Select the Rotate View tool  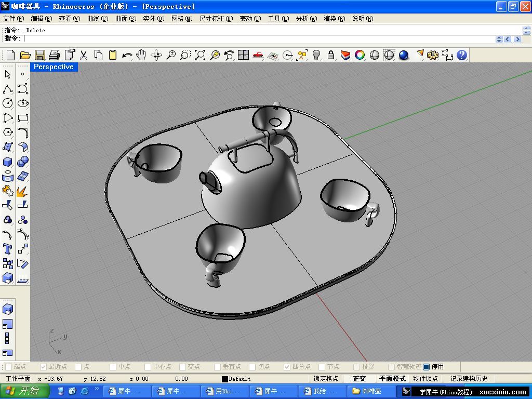point(156,55)
